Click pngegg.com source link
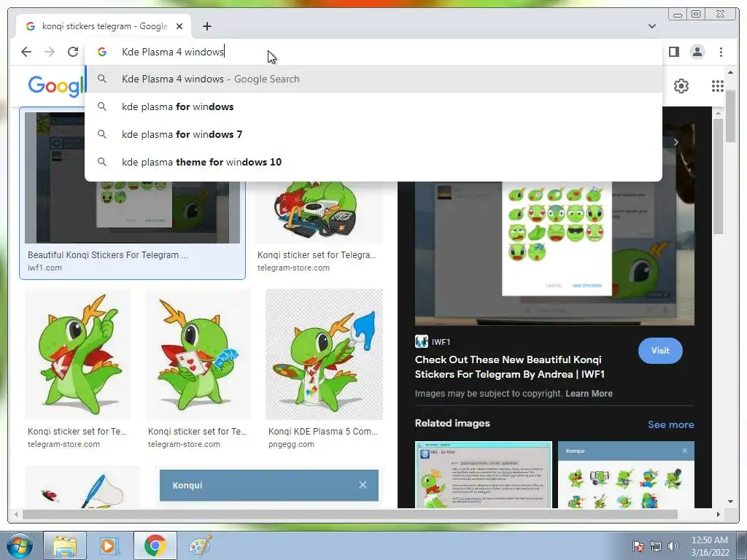This screenshot has height=560, width=747. (x=291, y=444)
